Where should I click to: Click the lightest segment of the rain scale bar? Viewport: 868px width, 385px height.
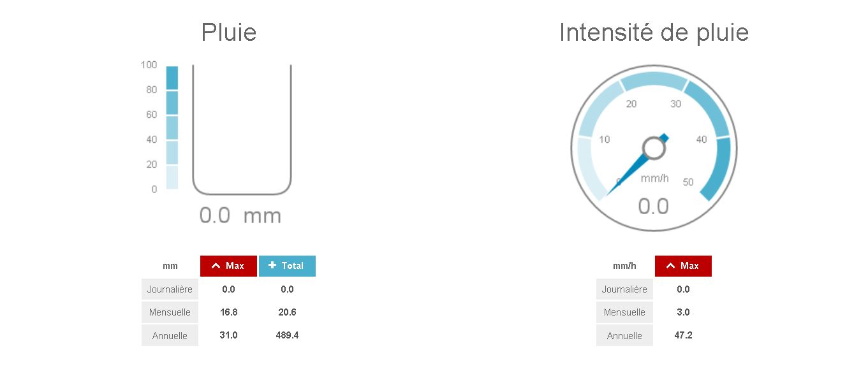coord(172,177)
